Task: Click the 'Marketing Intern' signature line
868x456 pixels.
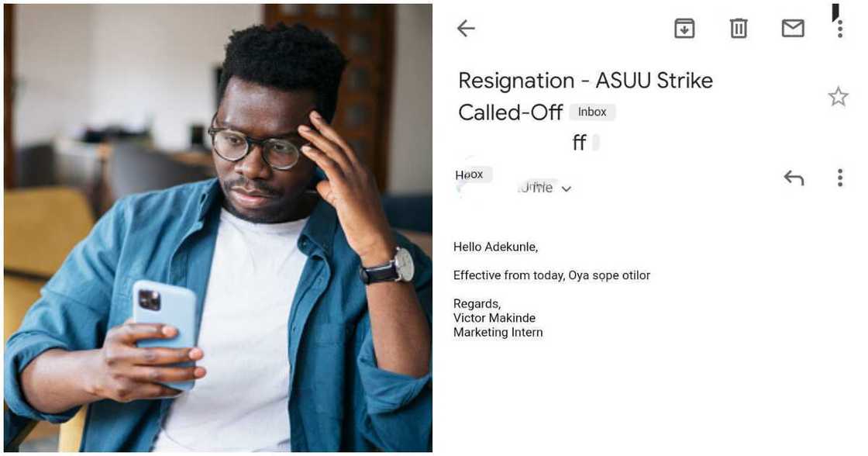Action: point(498,333)
